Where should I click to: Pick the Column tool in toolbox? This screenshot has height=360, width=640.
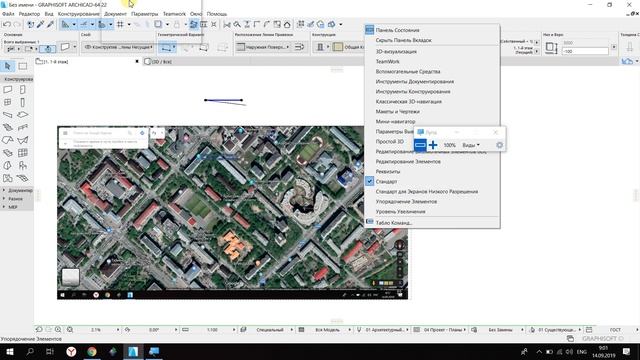coord(23,102)
